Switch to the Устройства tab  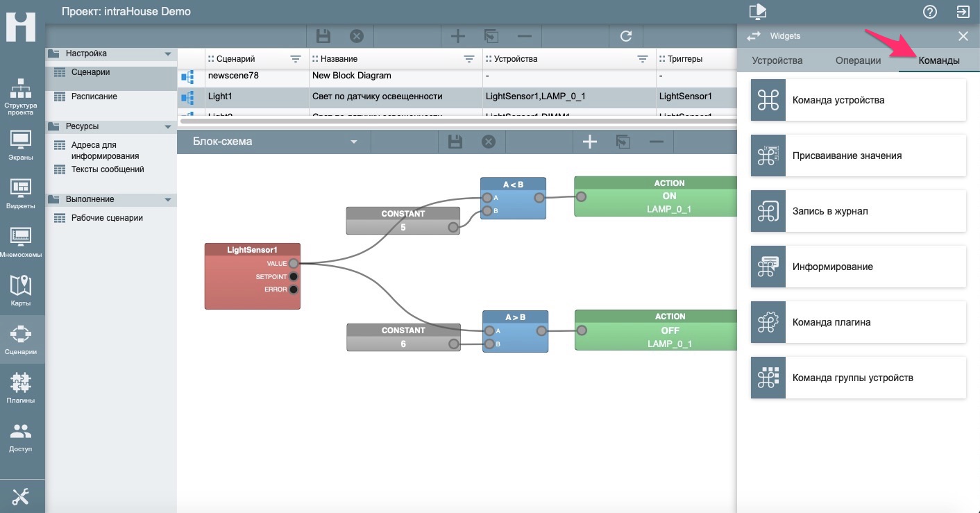[x=777, y=60]
